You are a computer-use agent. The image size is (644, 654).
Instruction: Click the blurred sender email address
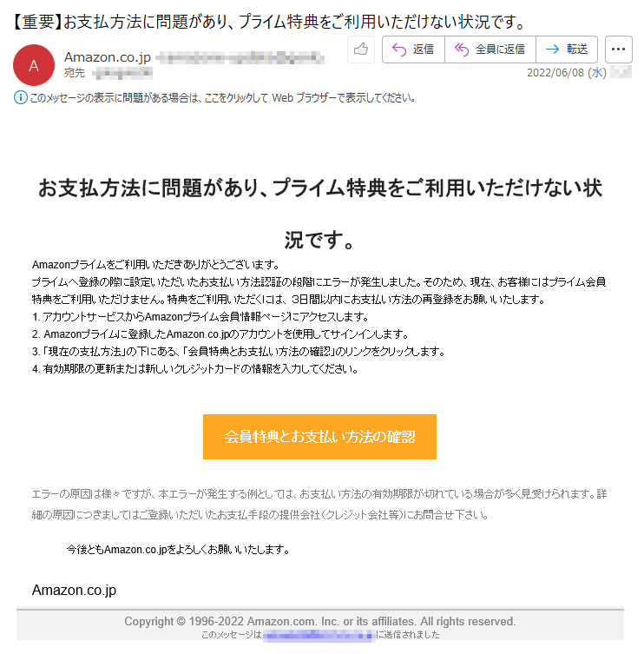[x=241, y=57]
